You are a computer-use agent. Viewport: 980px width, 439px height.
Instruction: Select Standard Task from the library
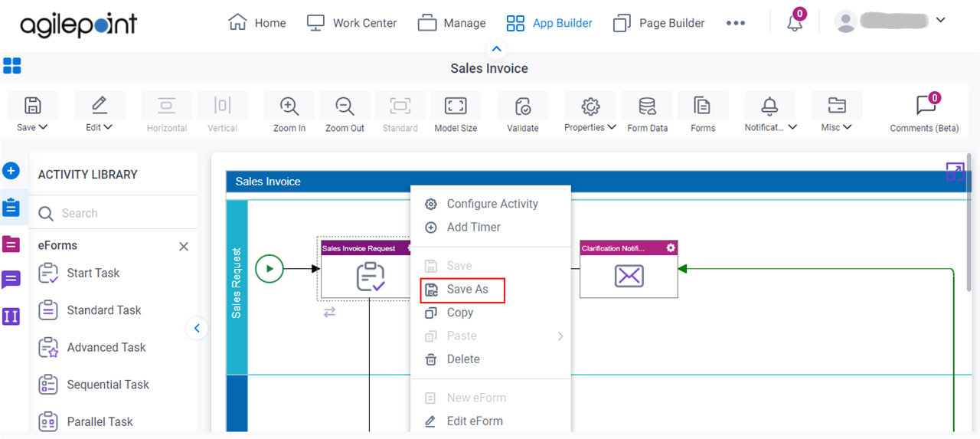point(90,310)
